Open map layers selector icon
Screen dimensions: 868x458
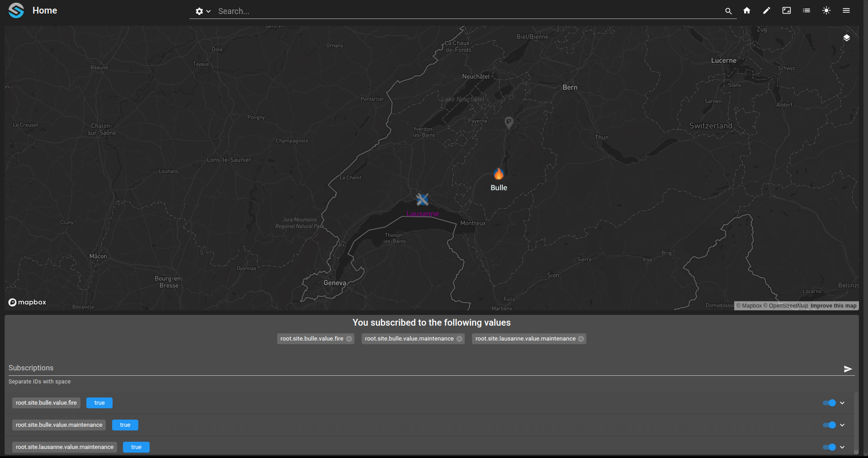coord(847,38)
